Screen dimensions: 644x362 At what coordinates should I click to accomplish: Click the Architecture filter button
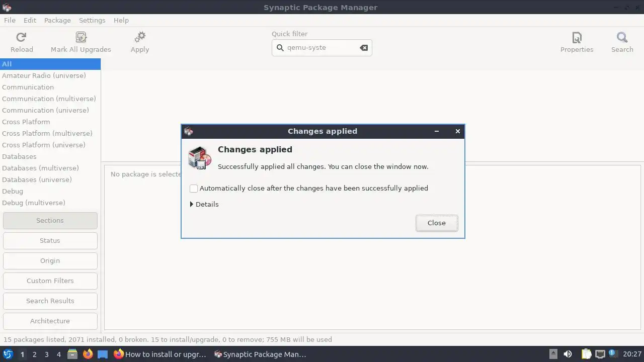pyautogui.click(x=50, y=321)
